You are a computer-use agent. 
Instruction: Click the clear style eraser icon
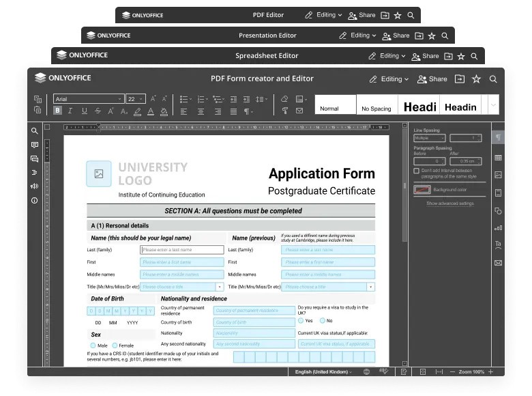coord(285,99)
